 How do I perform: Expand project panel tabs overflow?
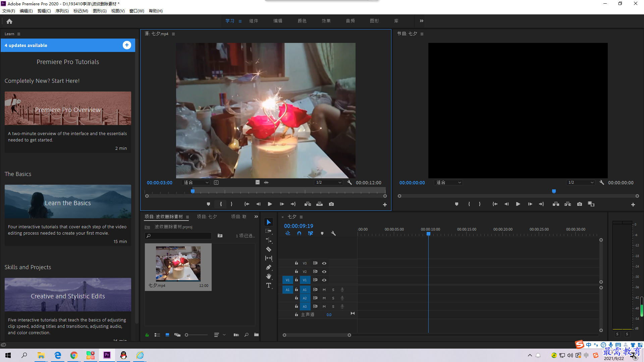point(256,217)
